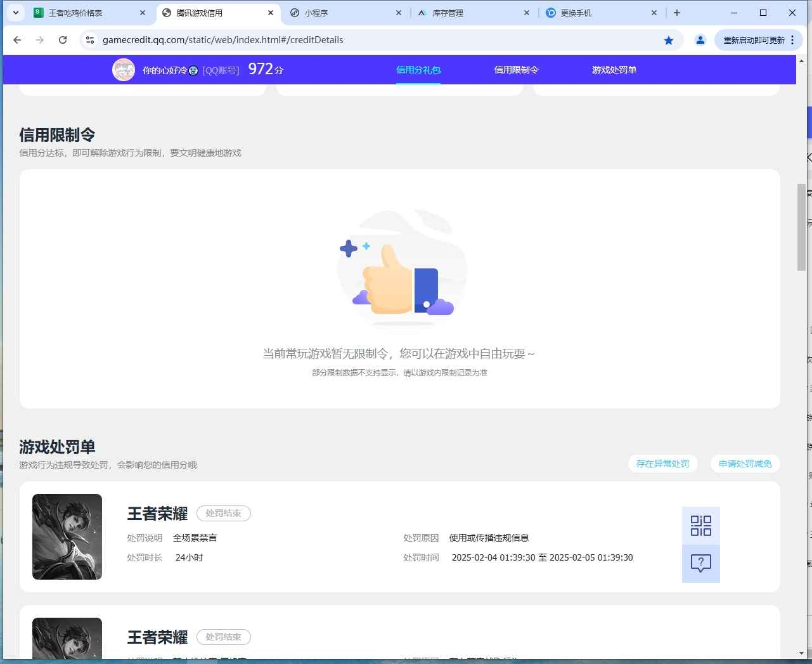Click the 申请处罚减免 button
This screenshot has width=812, height=664.
pos(745,464)
